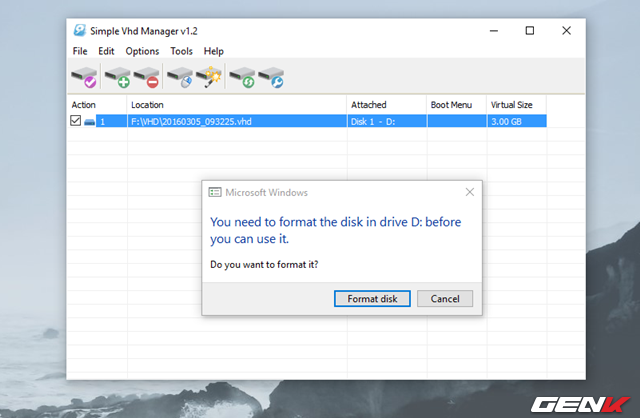The width and height of the screenshot is (640, 418).
Task: Click the 'Disk 1 - D:' attached cell
Action: [387, 122]
